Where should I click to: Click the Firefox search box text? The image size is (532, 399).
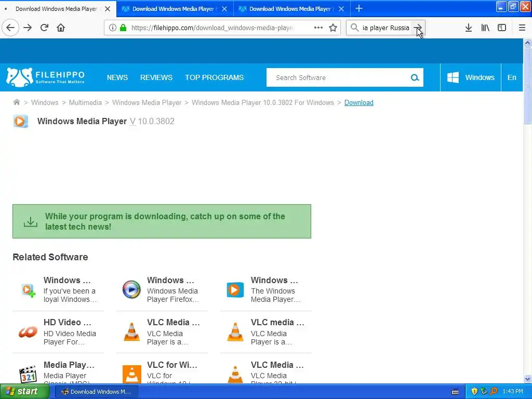(x=386, y=28)
